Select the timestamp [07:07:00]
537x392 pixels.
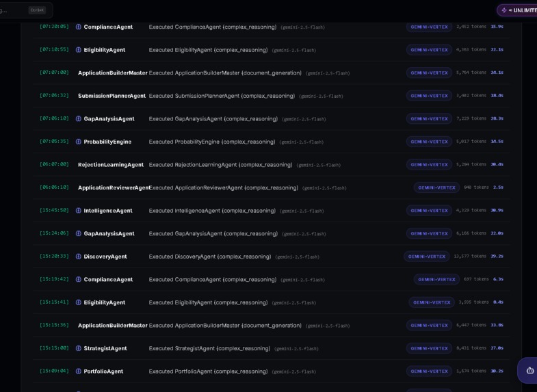54,73
